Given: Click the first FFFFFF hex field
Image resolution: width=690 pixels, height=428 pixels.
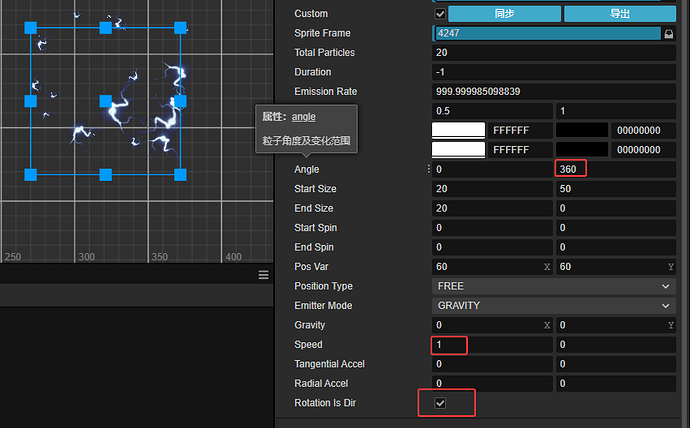Looking at the screenshot, I should [x=520, y=130].
